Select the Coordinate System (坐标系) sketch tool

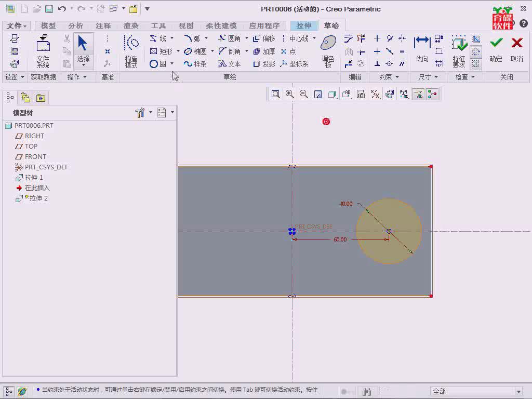tap(294, 64)
